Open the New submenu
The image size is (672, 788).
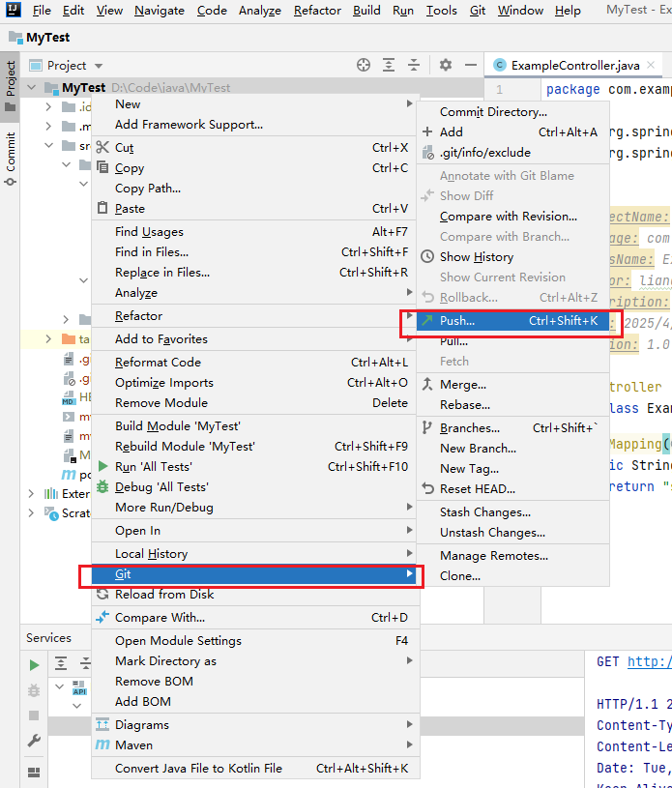tap(256, 104)
